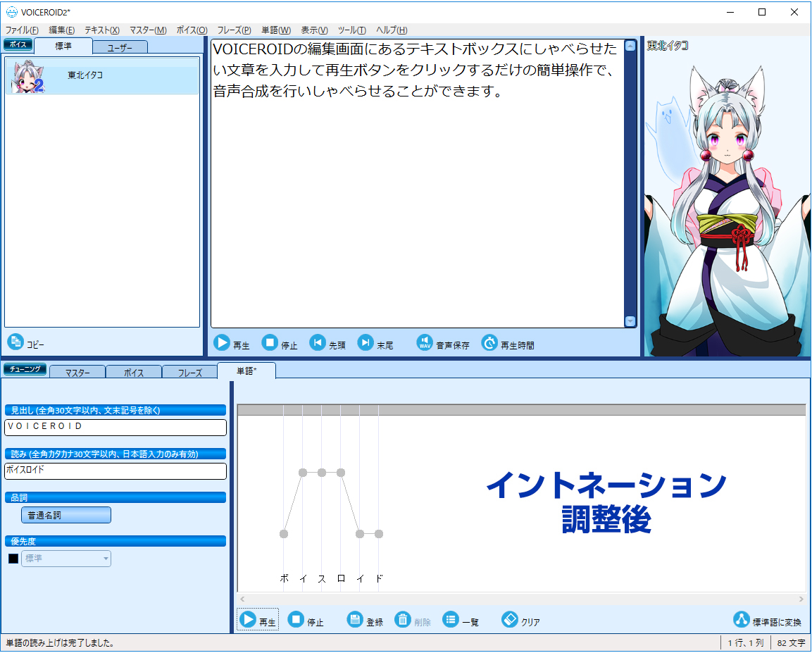The height and width of the screenshot is (653, 812).
Task: Click the text box scroll-up arrow
Action: pos(630,46)
